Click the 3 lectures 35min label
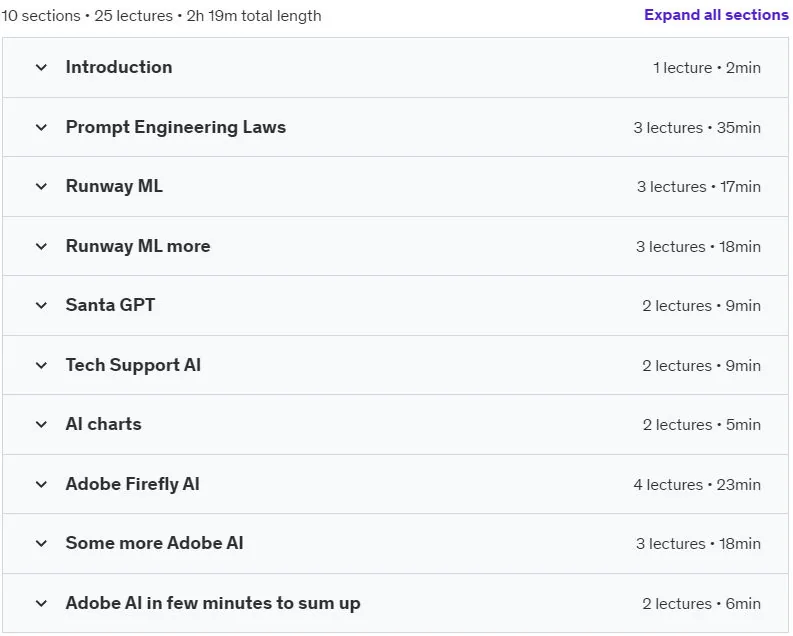Image resolution: width=793 pixels, height=636 pixels. tap(697, 128)
